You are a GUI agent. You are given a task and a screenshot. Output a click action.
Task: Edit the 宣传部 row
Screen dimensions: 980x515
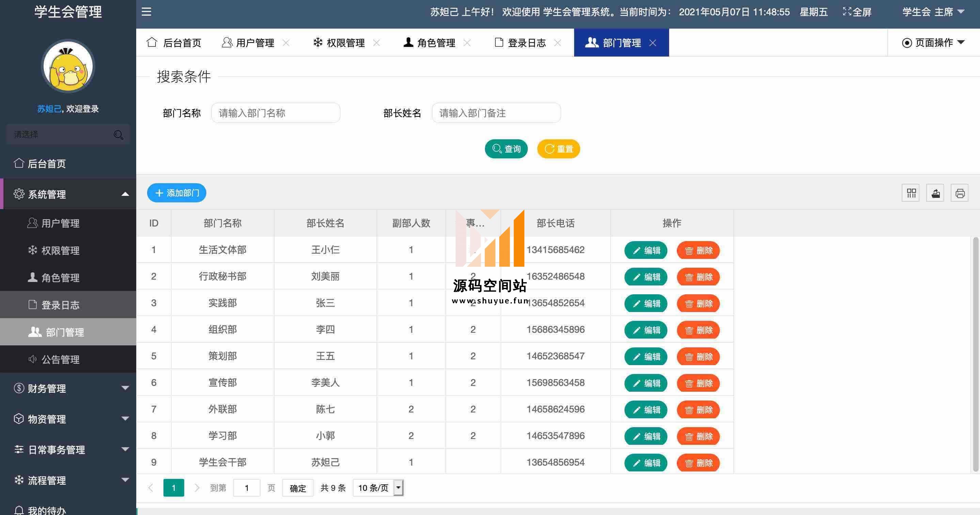pyautogui.click(x=646, y=383)
